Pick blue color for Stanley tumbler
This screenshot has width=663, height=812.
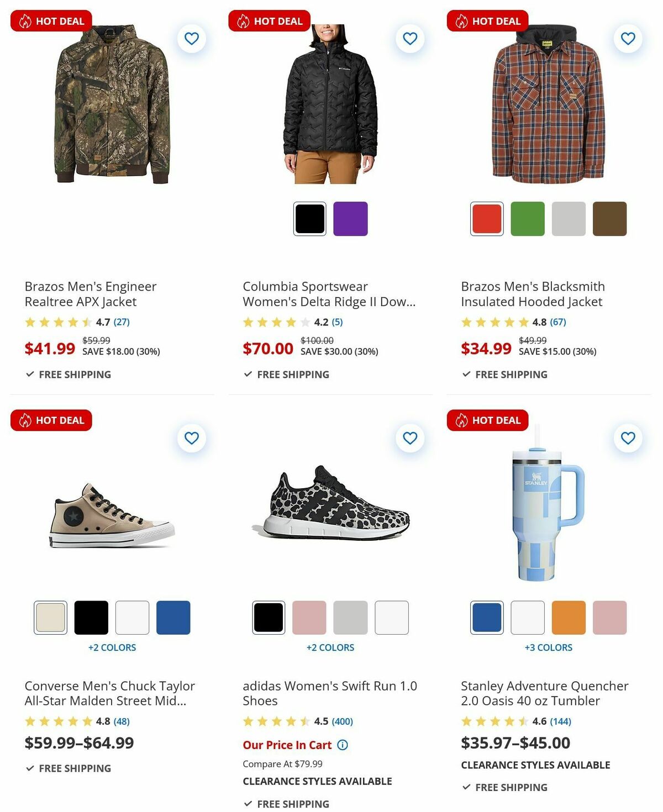tap(486, 619)
